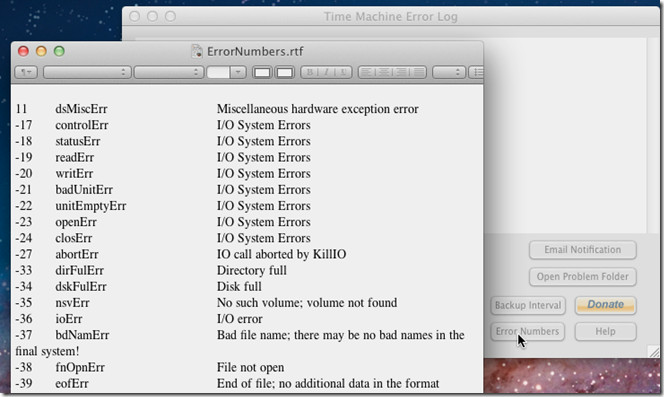Image resolution: width=664 pixels, height=397 pixels.
Task: Click 'No such volume; volume not found'
Action: click(307, 303)
